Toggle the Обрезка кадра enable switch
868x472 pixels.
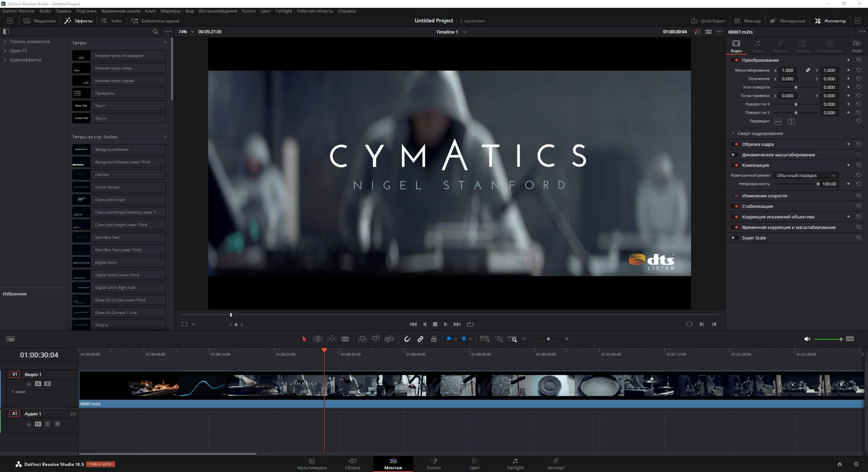coord(735,144)
